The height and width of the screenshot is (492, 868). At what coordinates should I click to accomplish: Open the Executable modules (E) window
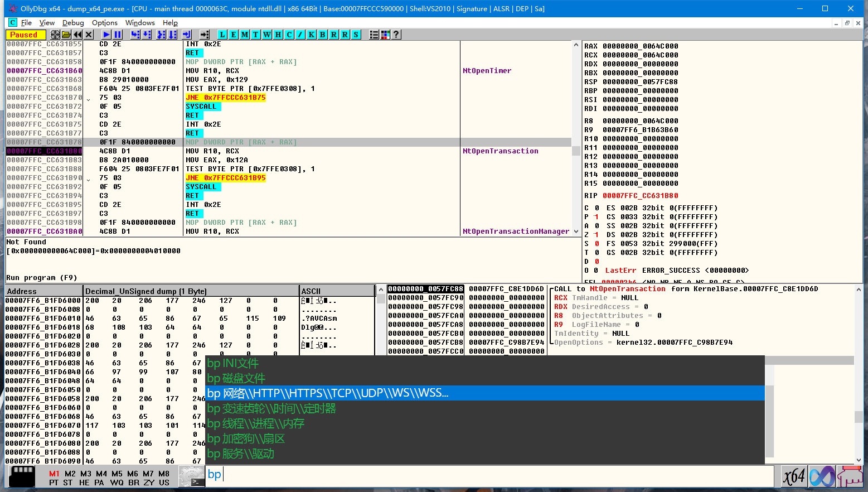233,35
